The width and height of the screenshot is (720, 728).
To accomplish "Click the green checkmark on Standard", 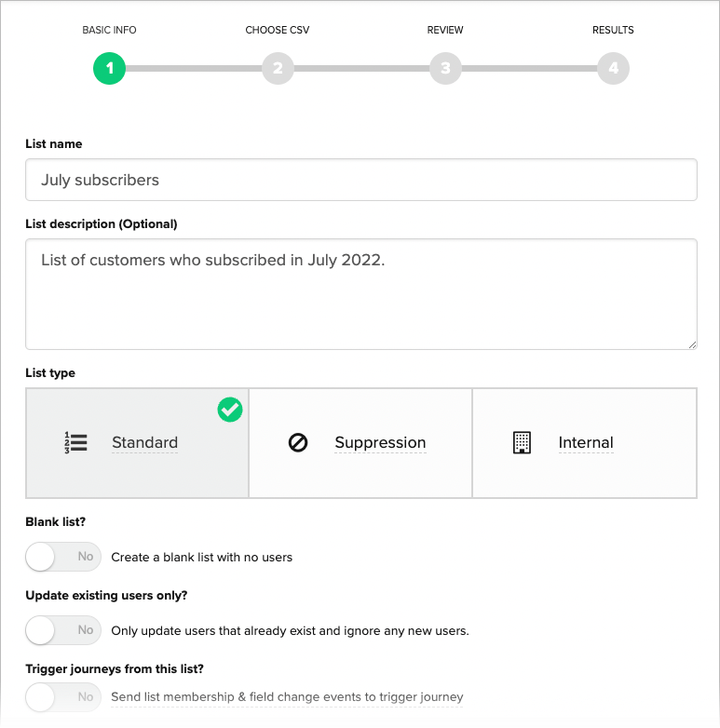I will click(x=230, y=410).
